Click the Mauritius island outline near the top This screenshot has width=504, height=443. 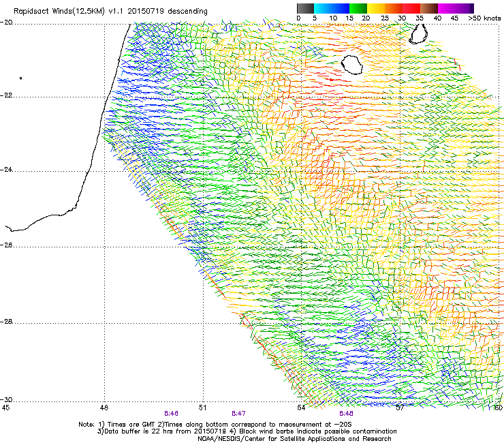418,34
